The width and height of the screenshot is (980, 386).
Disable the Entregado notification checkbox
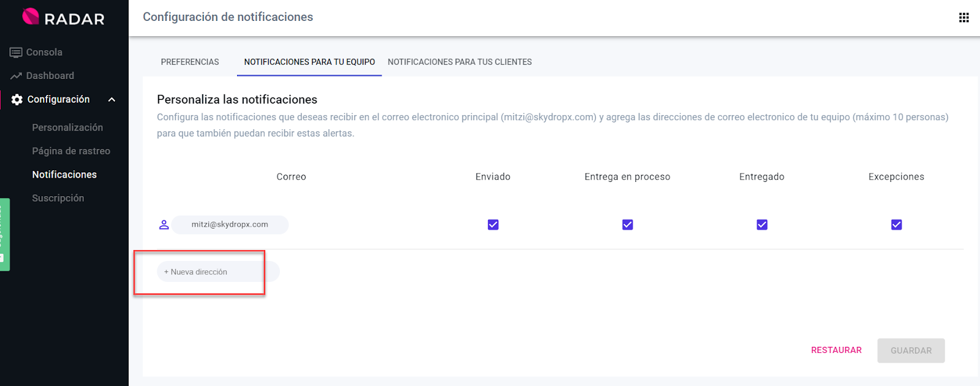[x=762, y=225]
